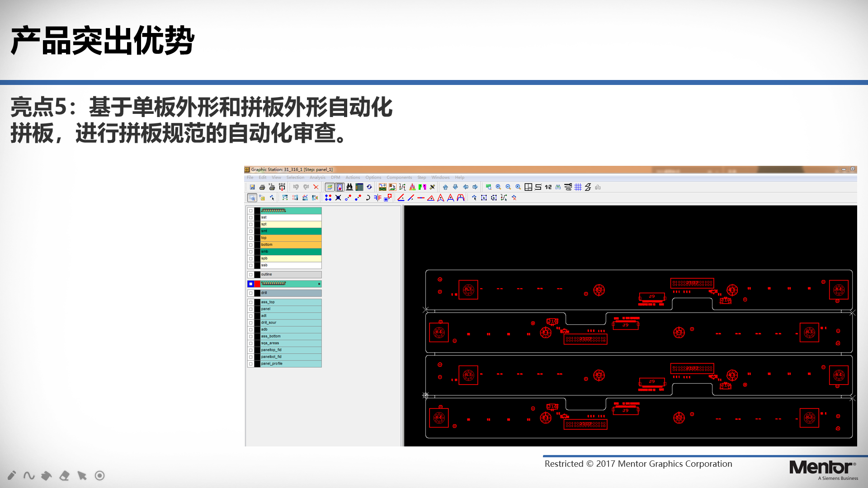Image resolution: width=868 pixels, height=488 pixels.
Task: Click the red horizontal line icon
Action: tap(421, 198)
